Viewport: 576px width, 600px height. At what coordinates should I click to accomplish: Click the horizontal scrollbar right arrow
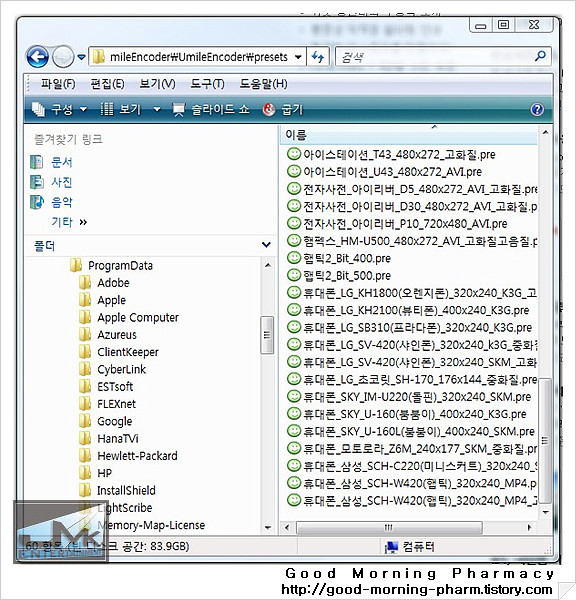coord(529,528)
